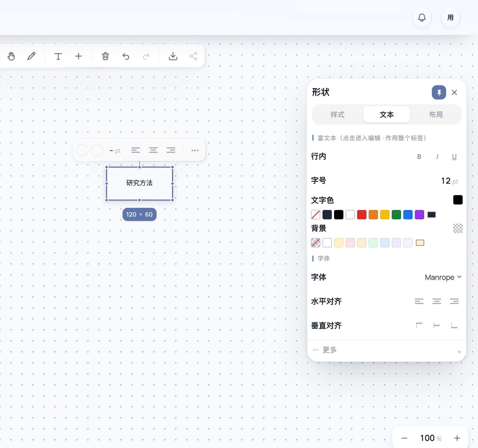Pick the light yellow background swatch
Viewport: 478px width, 448px height.
(339, 243)
